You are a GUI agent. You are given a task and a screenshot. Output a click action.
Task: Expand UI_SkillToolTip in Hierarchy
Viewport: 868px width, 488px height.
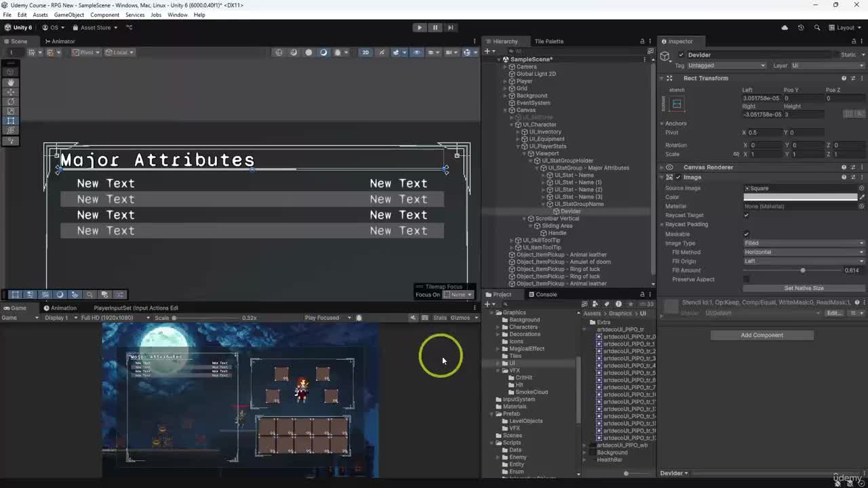pos(511,240)
